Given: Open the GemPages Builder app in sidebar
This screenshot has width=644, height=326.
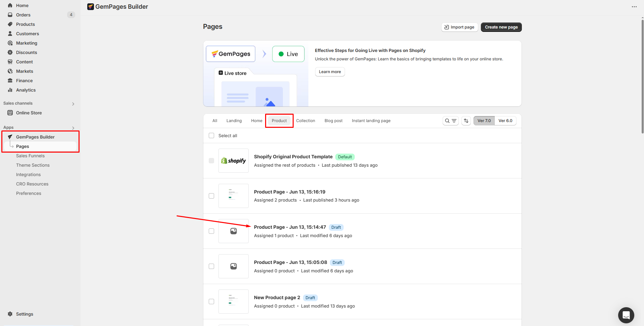Looking at the screenshot, I should (x=35, y=137).
